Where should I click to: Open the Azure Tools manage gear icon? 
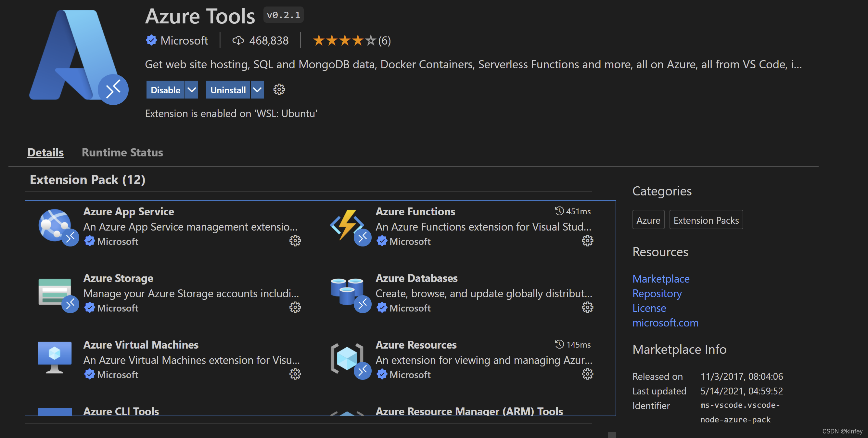279,90
